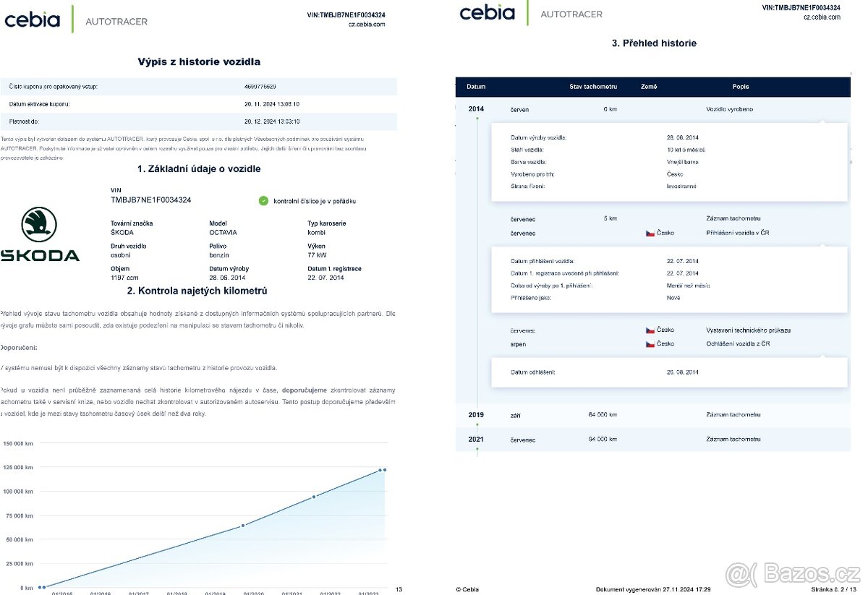Select heading 'Výpis z historie vozidla'
This screenshot has width=868, height=595.
tap(199, 61)
